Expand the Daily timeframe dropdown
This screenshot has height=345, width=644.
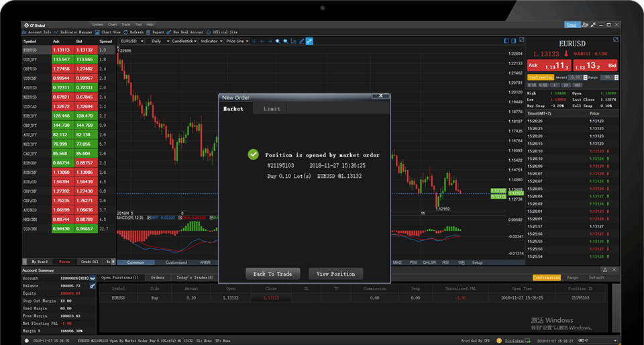coord(160,41)
